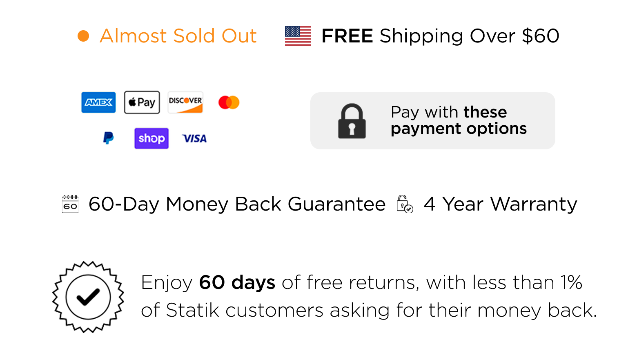Click the checkmark guarantee seal badge
This screenshot has height=364, width=637.
[88, 297]
